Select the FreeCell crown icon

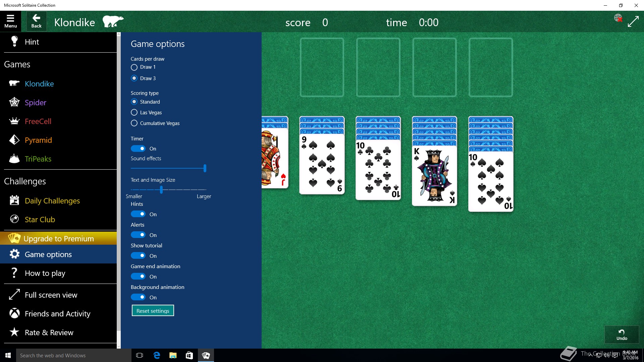click(x=14, y=121)
